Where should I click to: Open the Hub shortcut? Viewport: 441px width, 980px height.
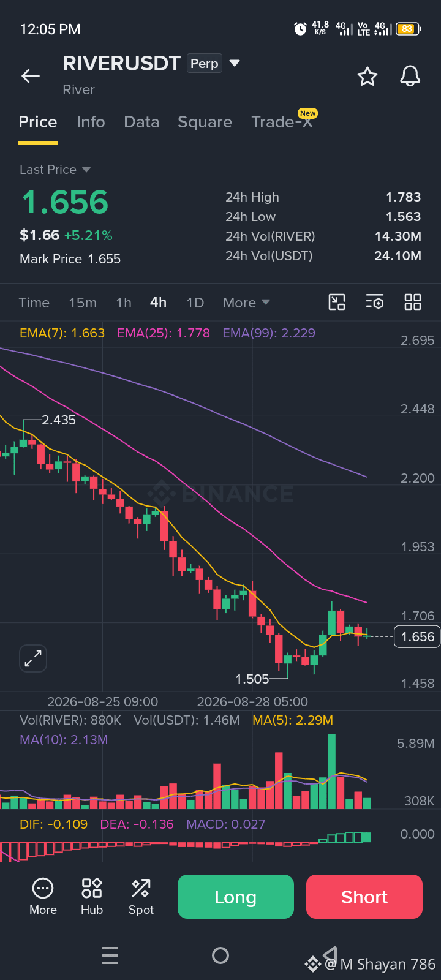click(92, 897)
